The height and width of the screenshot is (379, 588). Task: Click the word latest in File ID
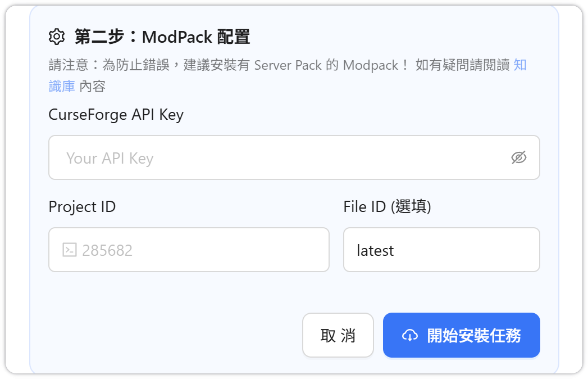click(x=375, y=250)
